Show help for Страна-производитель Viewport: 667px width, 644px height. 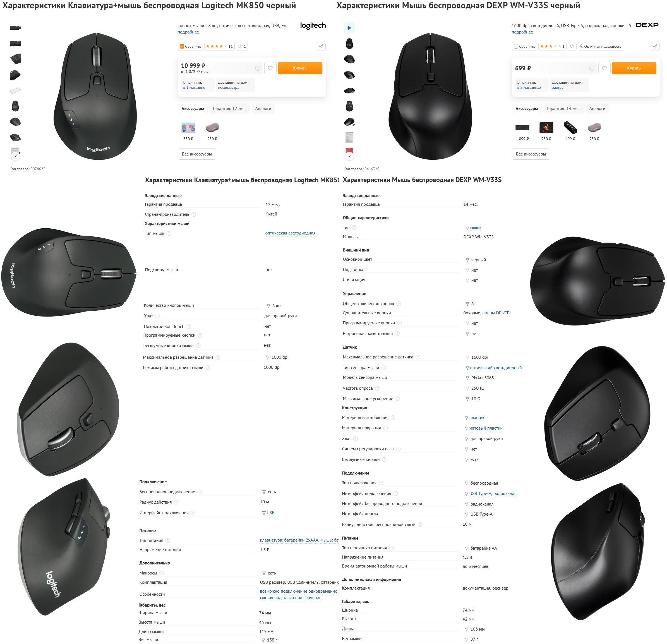[194, 214]
